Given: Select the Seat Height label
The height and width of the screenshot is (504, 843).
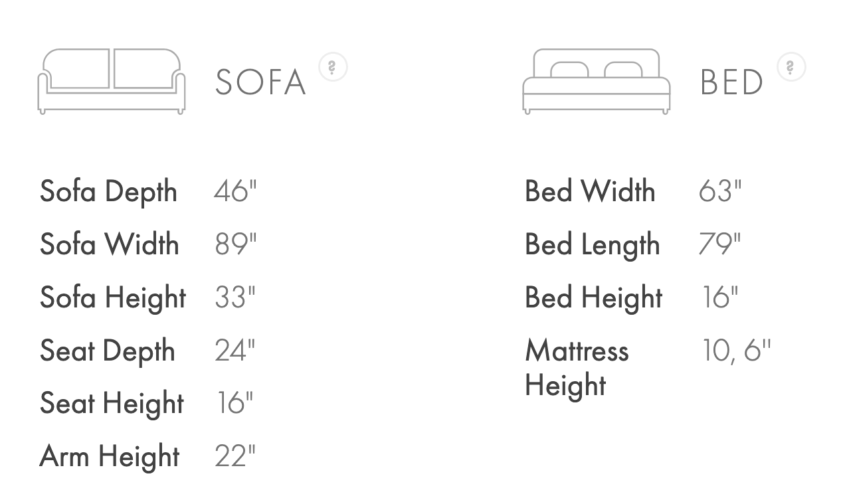Looking at the screenshot, I should click(x=112, y=404).
